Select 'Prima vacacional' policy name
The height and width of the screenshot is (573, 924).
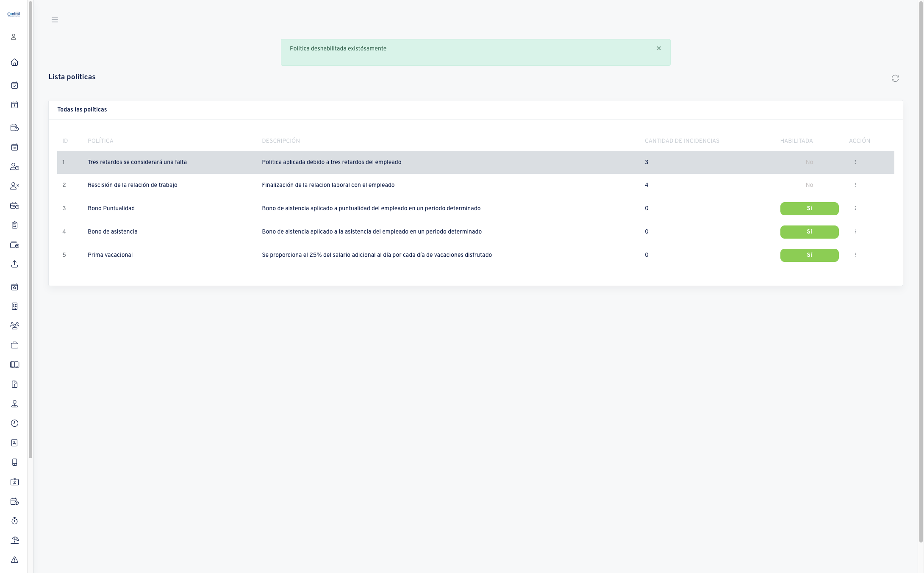[x=110, y=255]
